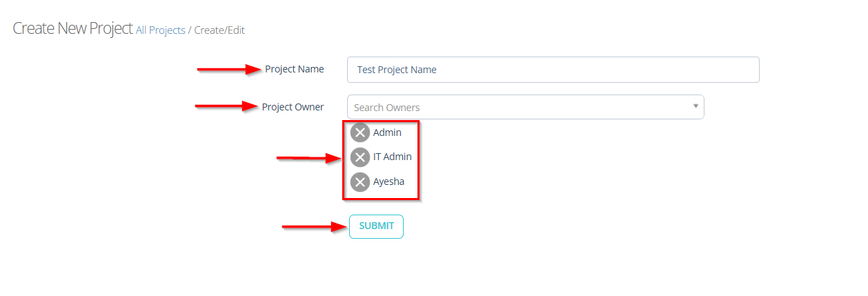Image resolution: width=868 pixels, height=296 pixels.
Task: Click the Project Owner dropdown caret arrow
Action: tap(695, 106)
